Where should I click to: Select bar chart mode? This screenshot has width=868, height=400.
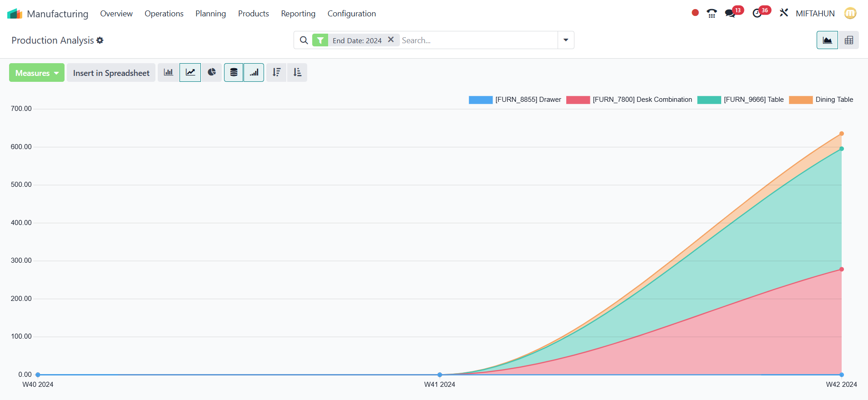click(169, 72)
